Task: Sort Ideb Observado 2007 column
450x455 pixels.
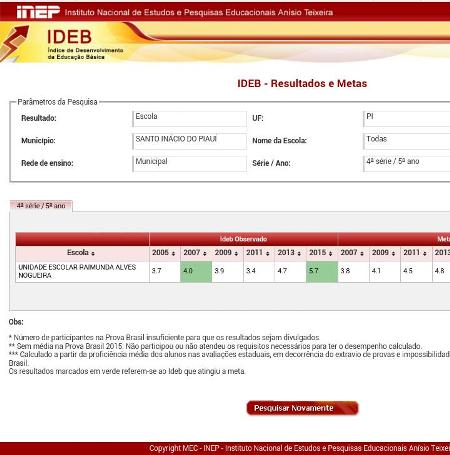Action: click(205, 254)
